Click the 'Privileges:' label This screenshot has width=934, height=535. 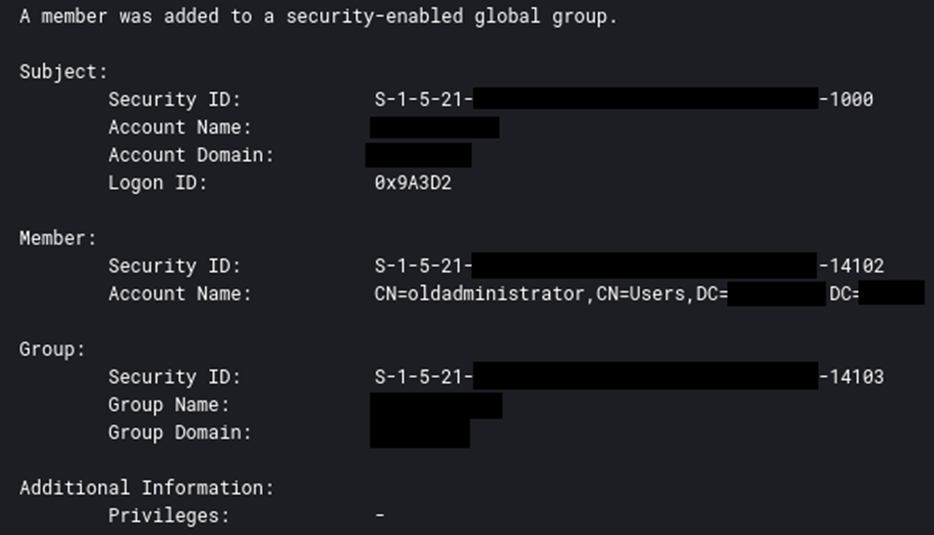169,516
